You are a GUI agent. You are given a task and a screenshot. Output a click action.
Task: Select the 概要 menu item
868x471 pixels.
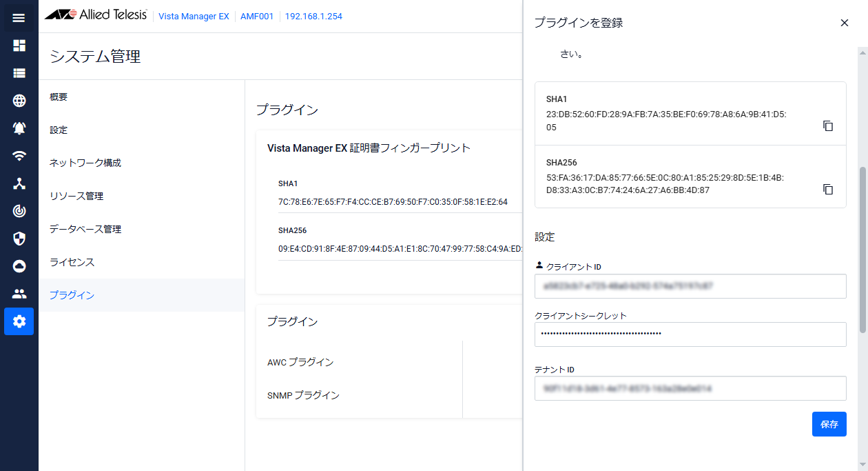coord(141,97)
